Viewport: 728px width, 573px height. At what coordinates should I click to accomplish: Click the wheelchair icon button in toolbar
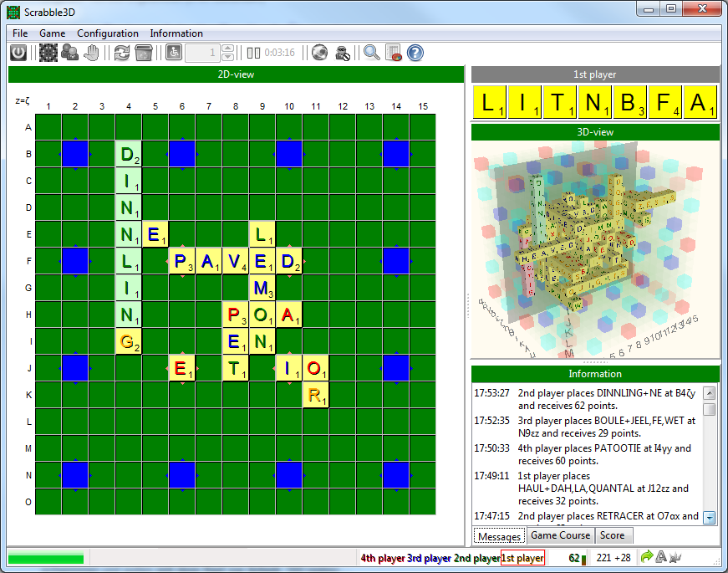click(174, 53)
